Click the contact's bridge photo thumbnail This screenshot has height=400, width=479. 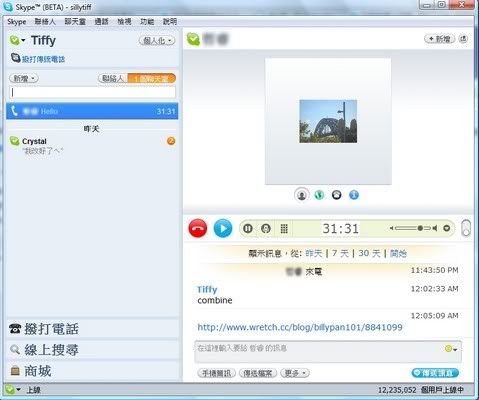[x=328, y=121]
